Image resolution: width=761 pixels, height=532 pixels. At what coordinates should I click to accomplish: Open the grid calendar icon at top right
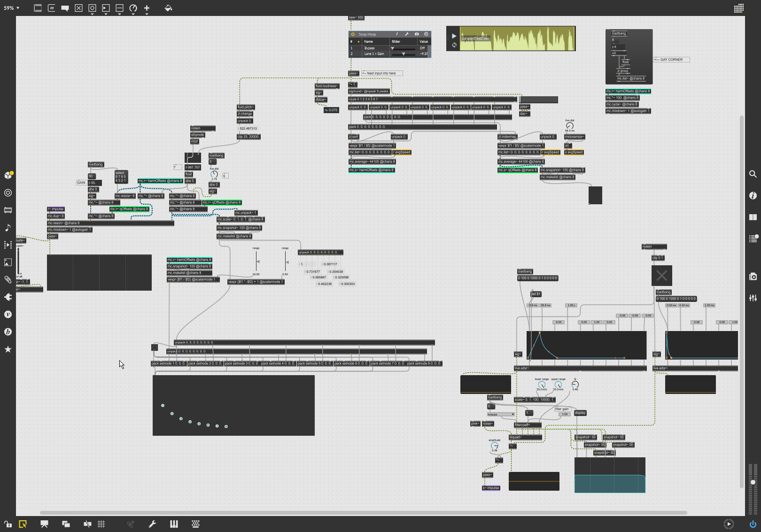(739, 8)
